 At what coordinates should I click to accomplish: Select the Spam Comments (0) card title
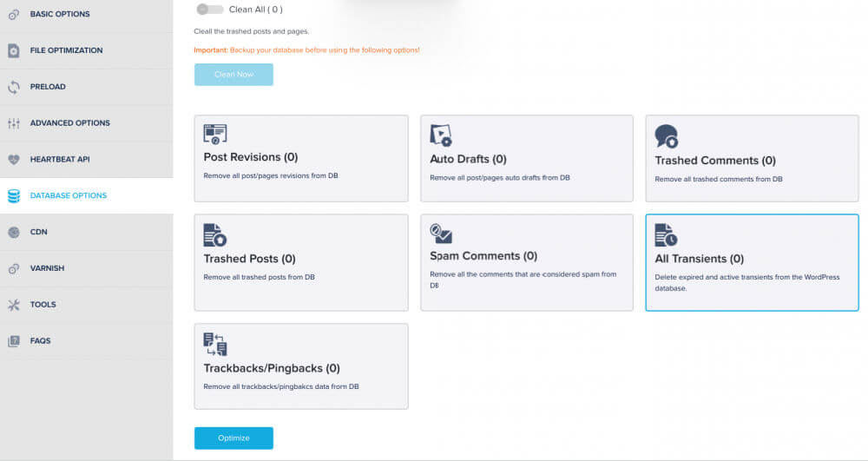point(483,256)
